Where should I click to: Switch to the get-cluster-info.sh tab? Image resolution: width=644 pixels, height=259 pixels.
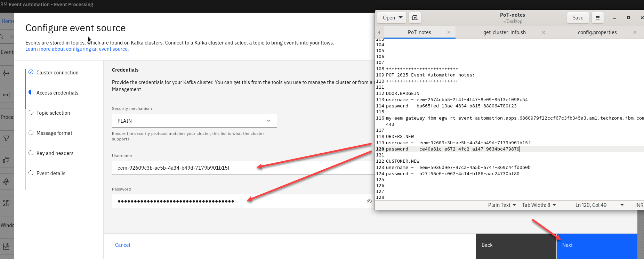(504, 32)
